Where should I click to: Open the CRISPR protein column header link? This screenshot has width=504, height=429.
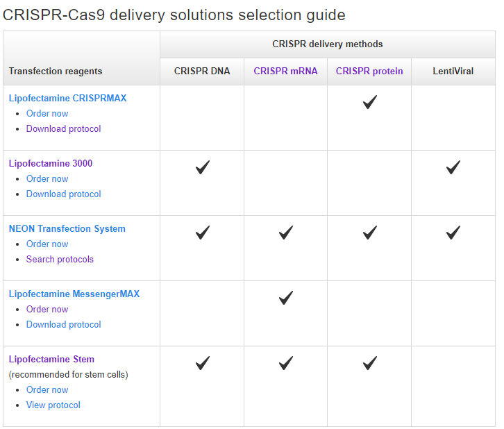(369, 71)
